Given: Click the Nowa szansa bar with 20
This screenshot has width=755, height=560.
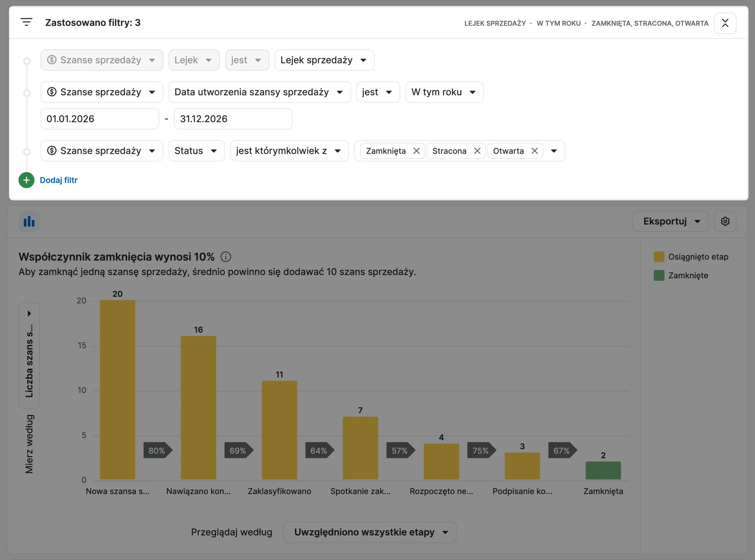Looking at the screenshot, I should tap(118, 390).
